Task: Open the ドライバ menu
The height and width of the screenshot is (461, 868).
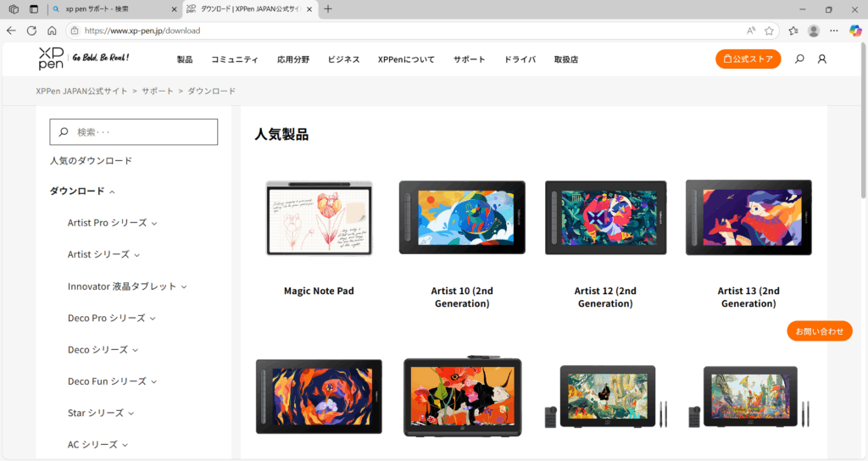Action: [x=520, y=59]
